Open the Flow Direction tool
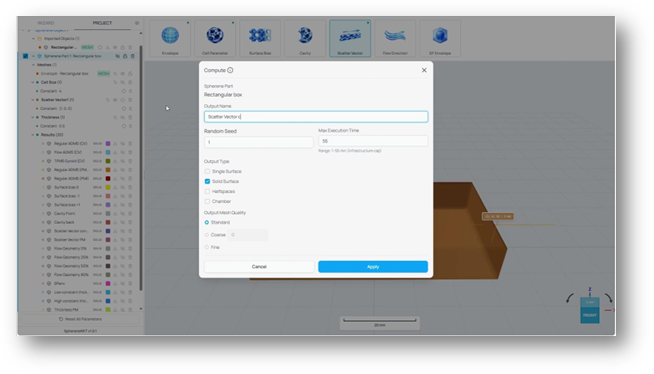Screen dimensions: 654x374 pos(395,38)
